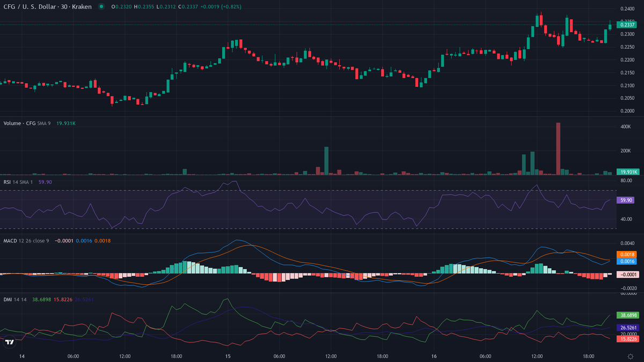Click the 0.2000 price axis label
Screen dimensions: 644x362
point(627,111)
